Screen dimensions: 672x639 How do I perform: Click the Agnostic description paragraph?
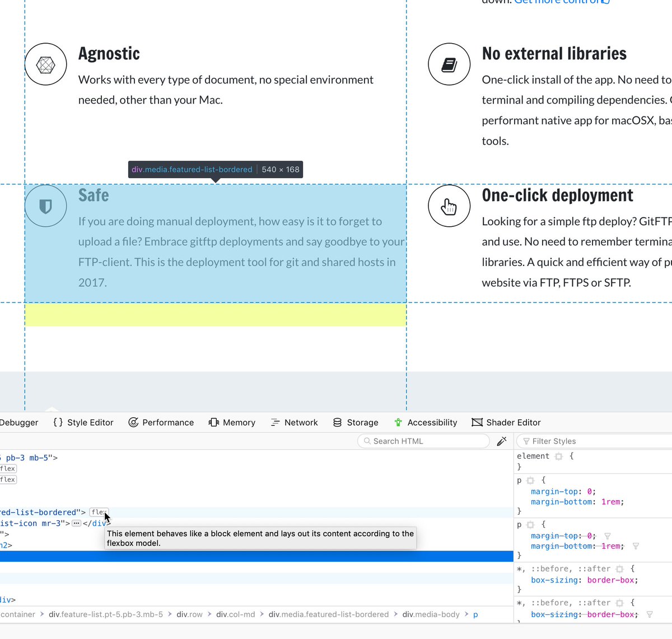(x=226, y=90)
